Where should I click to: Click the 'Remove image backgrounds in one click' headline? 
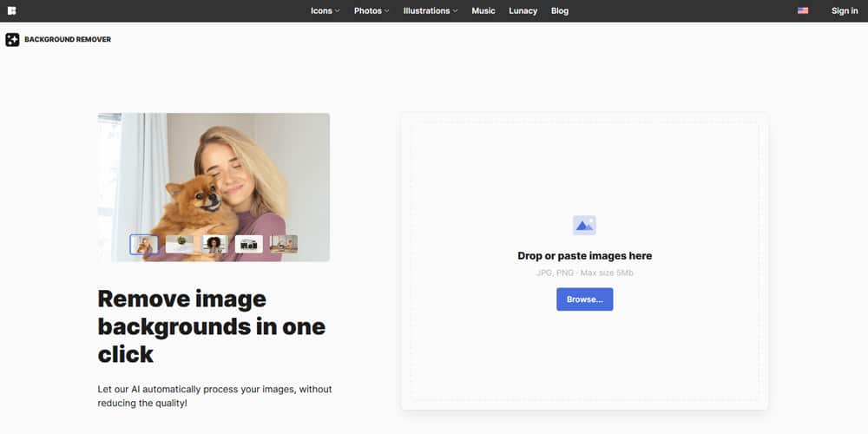click(212, 326)
